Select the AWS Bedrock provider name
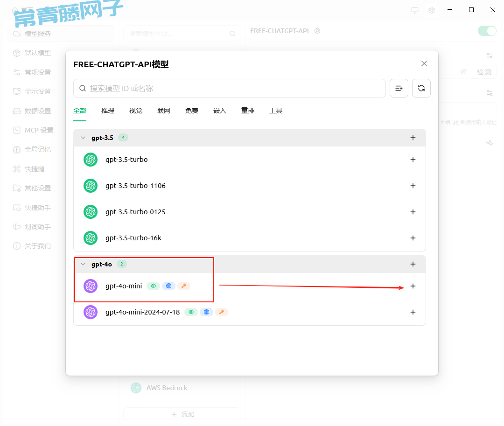Screen dimensions: 504x426 click(x=167, y=388)
